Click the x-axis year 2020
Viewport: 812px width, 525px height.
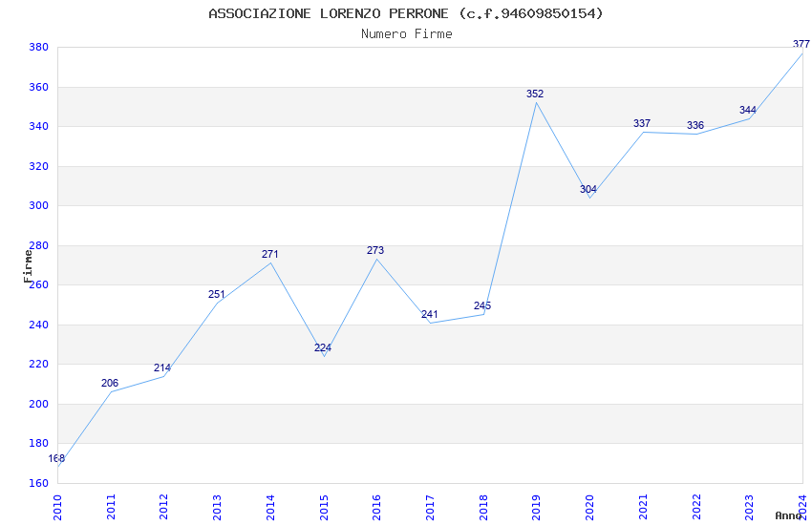(x=589, y=507)
